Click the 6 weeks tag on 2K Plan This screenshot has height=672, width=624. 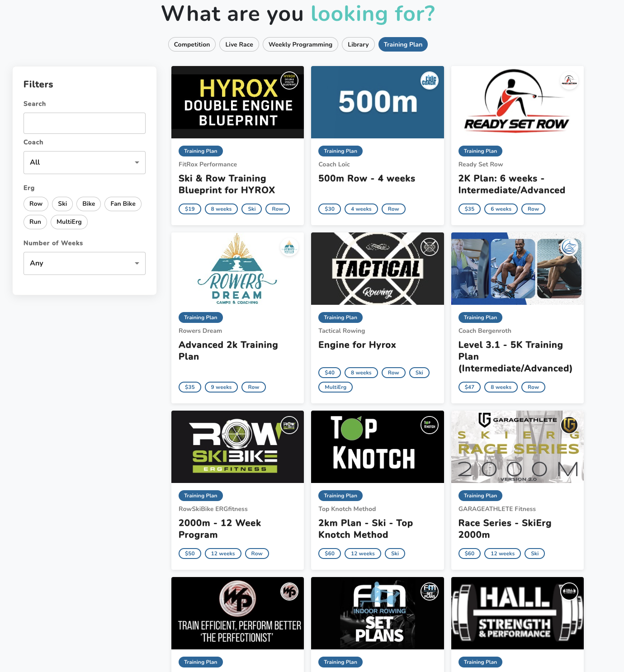coord(501,209)
